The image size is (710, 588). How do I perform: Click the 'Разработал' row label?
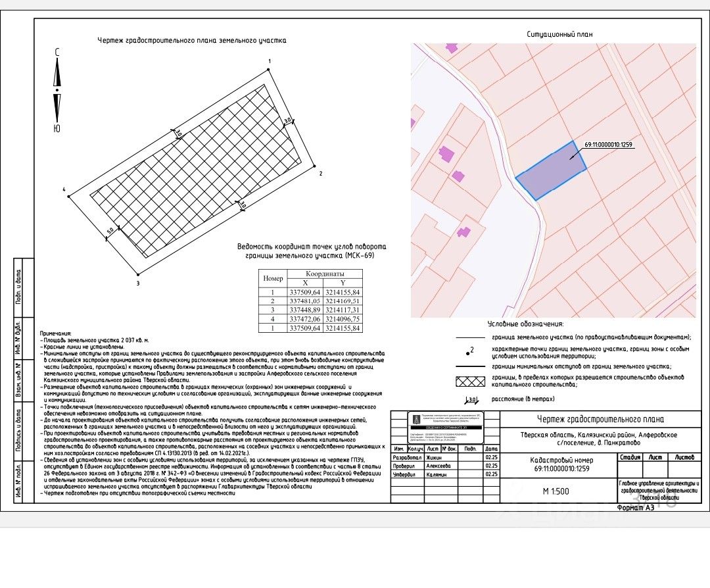407,458
